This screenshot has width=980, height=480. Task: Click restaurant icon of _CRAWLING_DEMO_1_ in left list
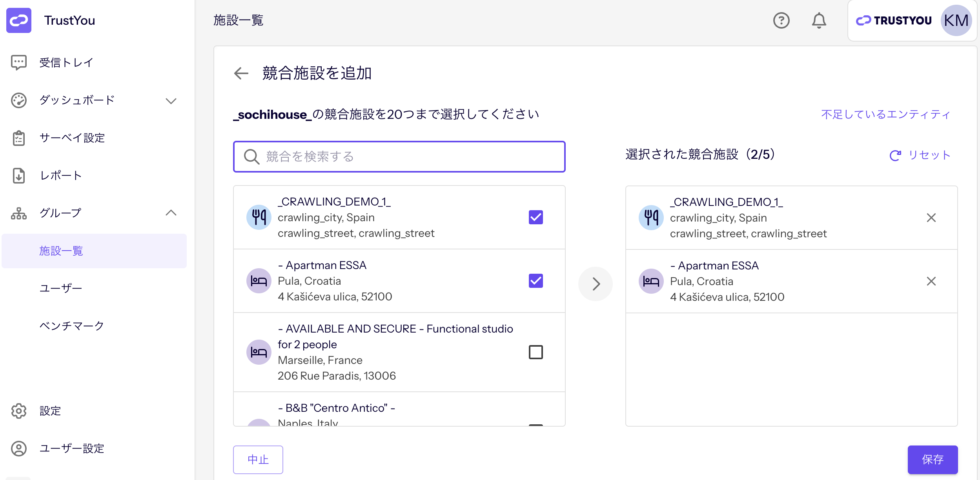[259, 217]
